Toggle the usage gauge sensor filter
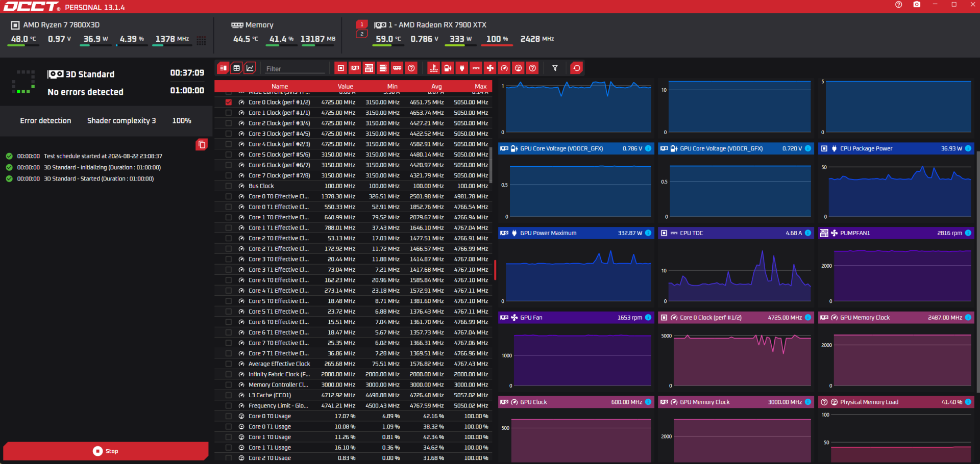This screenshot has height=464, width=980. click(x=519, y=68)
